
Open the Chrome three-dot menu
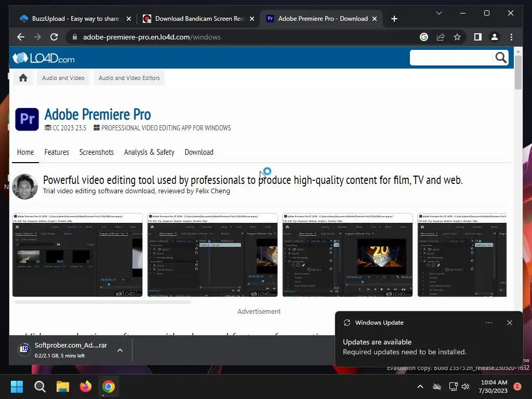tap(511, 37)
